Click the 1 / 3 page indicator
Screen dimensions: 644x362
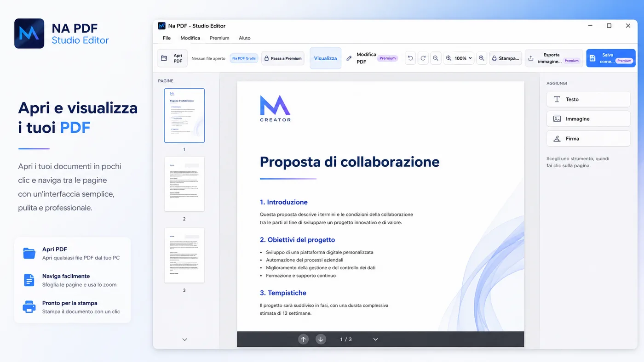click(346, 339)
